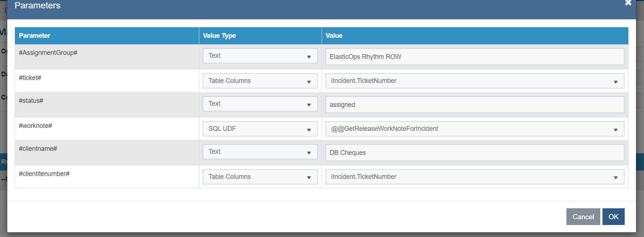Click the 'assigned' value text field

(x=474, y=105)
